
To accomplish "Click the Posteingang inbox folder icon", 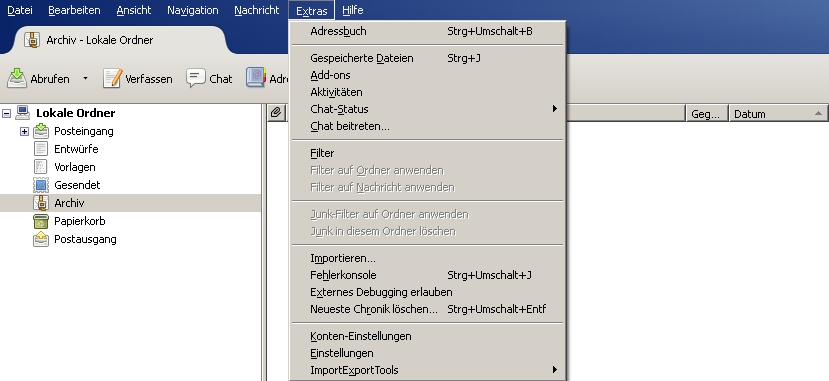I will (41, 131).
